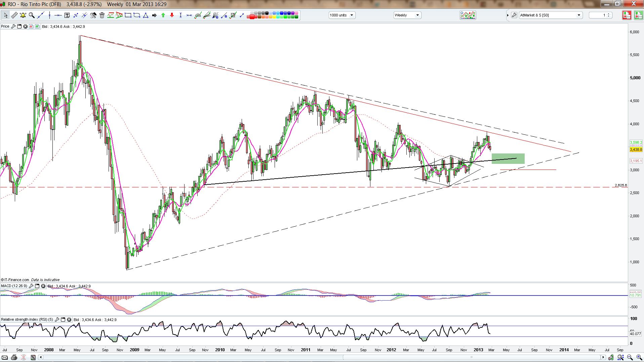The image size is (644, 362).
Task: Open the indicators chart button
Action: [468, 15]
